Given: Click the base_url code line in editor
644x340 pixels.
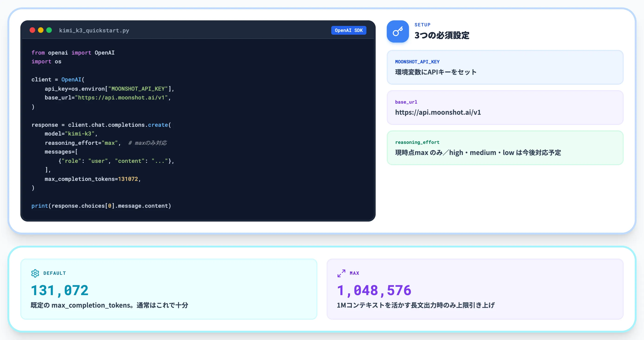Looking at the screenshot, I should coord(108,98).
